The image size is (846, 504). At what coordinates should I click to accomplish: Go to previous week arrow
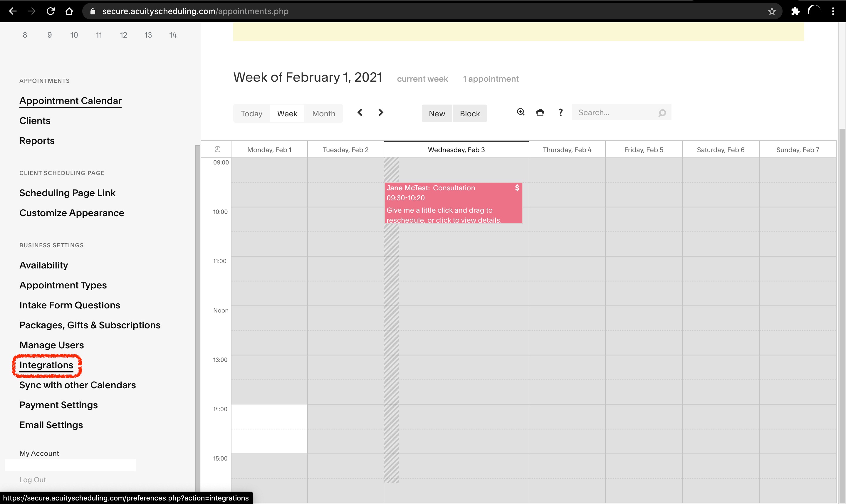360,112
